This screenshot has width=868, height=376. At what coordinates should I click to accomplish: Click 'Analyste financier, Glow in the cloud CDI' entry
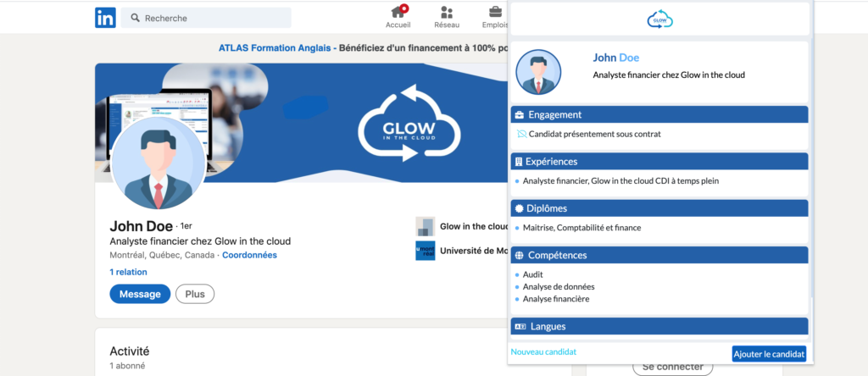[620, 181]
